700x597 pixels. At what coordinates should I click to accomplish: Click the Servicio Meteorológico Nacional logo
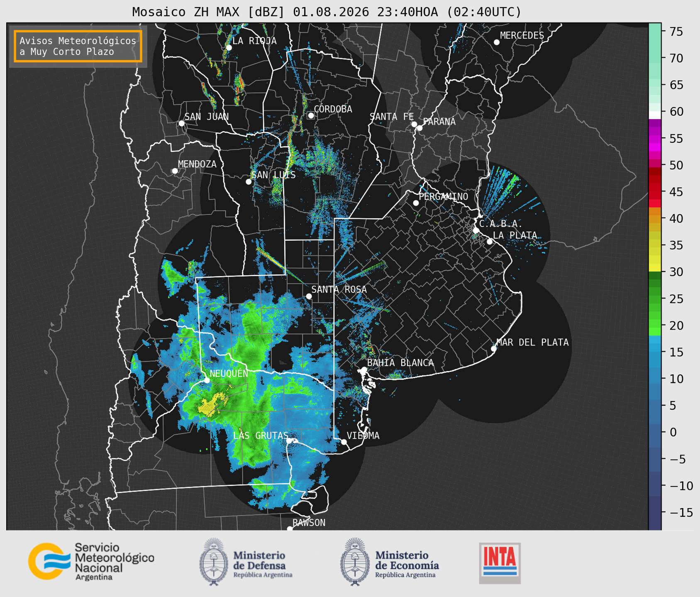click(91, 561)
